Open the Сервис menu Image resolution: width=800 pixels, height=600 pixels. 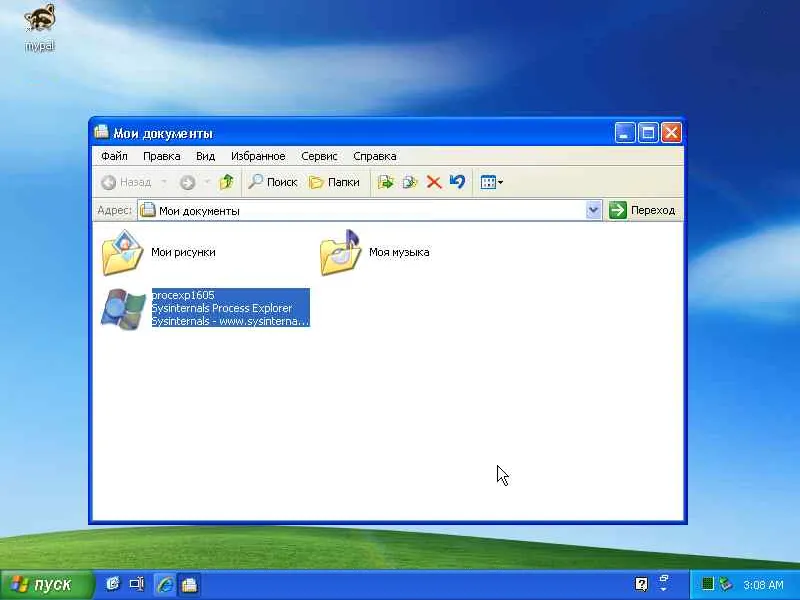tap(319, 156)
